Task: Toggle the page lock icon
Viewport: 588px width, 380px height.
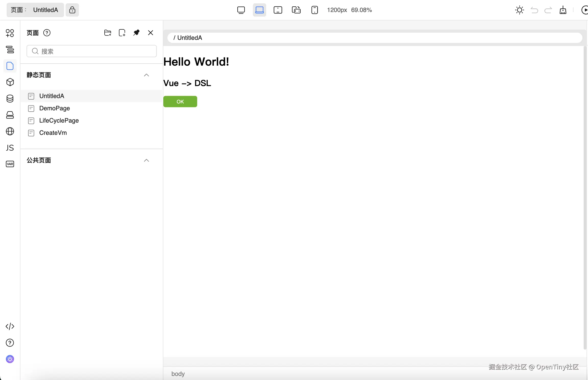Action: pos(72,10)
